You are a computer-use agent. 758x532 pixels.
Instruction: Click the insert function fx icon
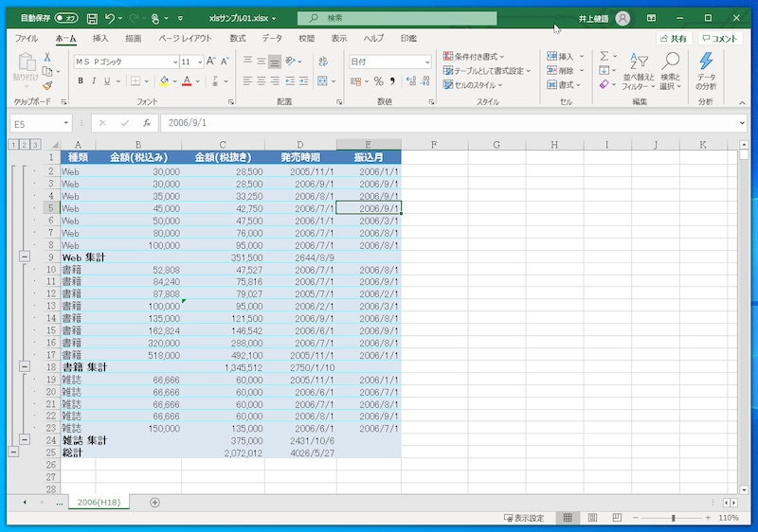[146, 123]
